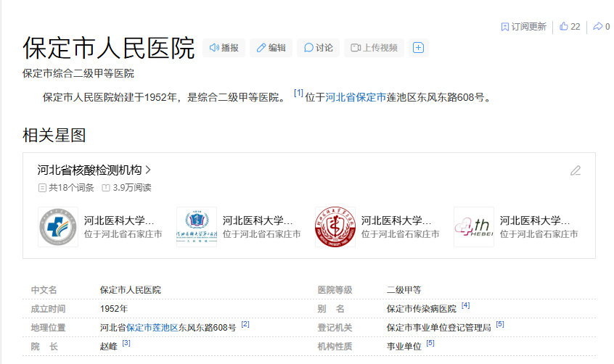Open reference [2] after the address
The image size is (614, 364).
point(245,324)
